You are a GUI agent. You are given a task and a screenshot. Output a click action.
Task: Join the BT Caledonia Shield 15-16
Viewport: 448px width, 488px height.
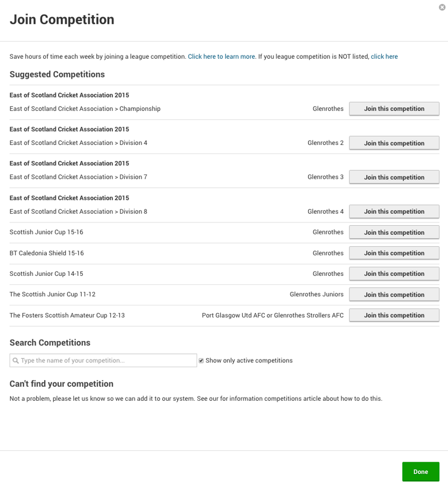click(394, 253)
